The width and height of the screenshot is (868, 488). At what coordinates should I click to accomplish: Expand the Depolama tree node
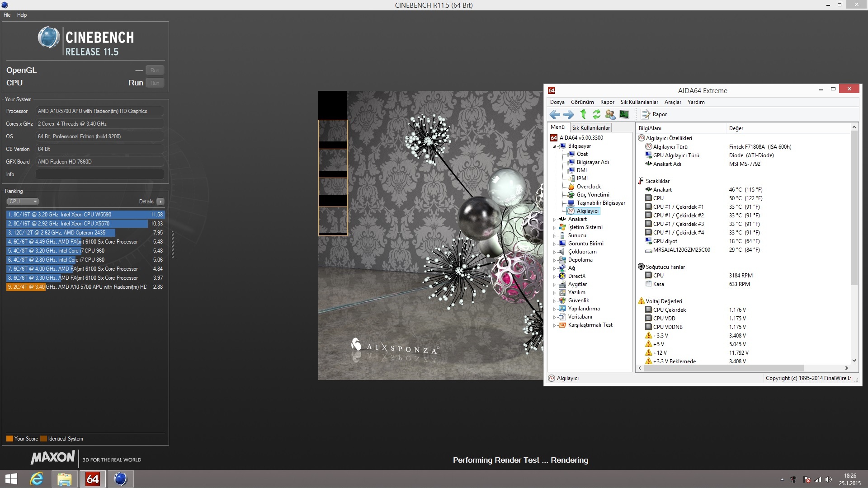pos(555,260)
